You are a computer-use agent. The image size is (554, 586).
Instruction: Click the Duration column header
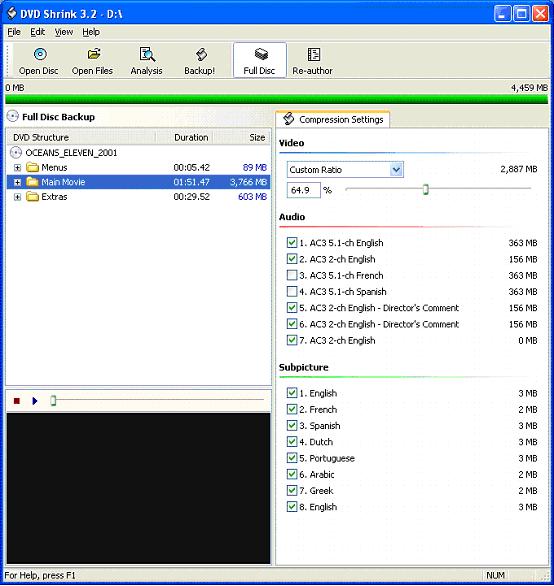pos(185,138)
